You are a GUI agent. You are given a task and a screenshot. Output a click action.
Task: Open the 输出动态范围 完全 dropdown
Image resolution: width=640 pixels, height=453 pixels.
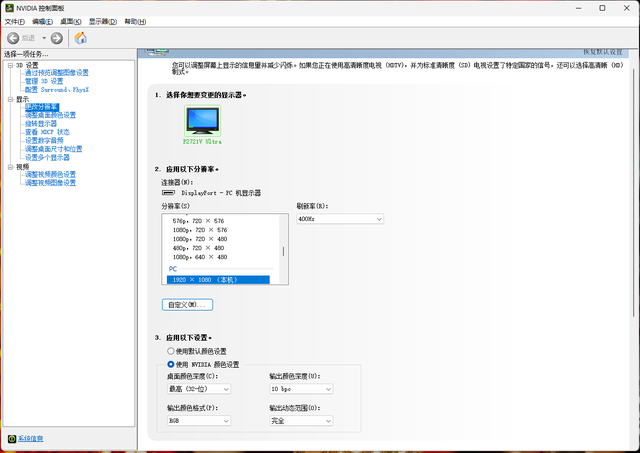tap(301, 421)
